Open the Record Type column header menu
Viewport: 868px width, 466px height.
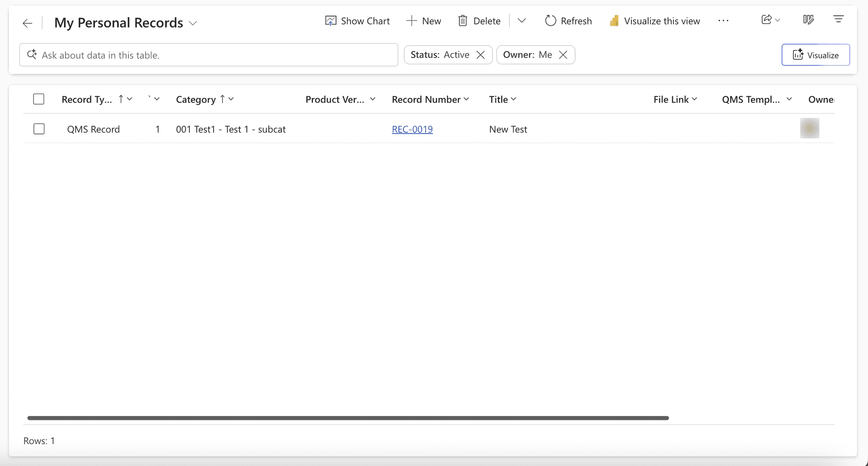[x=97, y=99]
